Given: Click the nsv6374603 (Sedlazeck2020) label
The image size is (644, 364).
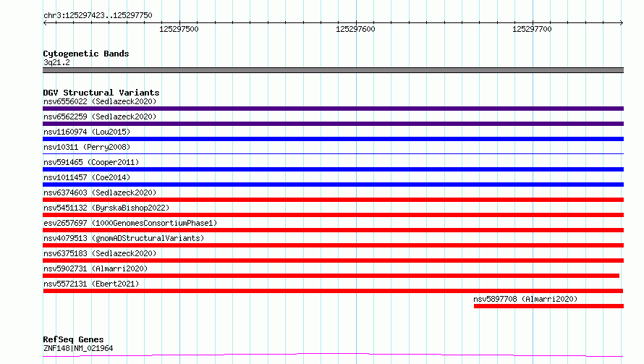Looking at the screenshot, I should click(x=100, y=192).
